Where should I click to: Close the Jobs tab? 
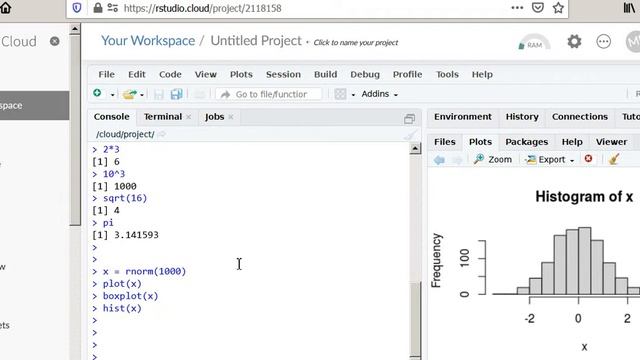231,117
